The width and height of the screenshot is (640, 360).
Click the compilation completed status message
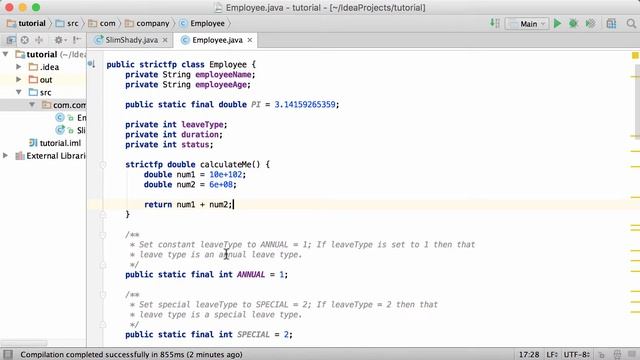click(x=131, y=355)
